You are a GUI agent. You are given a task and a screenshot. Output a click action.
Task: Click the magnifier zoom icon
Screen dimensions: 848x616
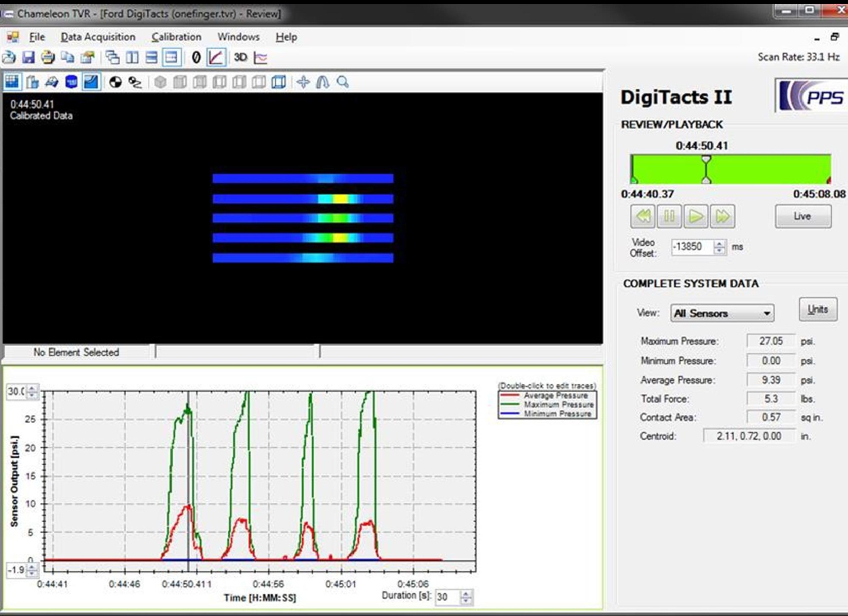[343, 82]
